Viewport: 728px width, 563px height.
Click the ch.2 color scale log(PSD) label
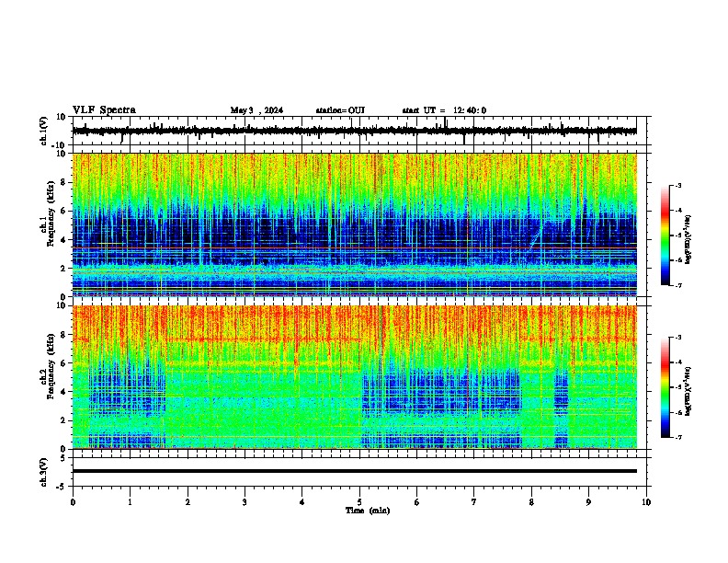(688, 391)
